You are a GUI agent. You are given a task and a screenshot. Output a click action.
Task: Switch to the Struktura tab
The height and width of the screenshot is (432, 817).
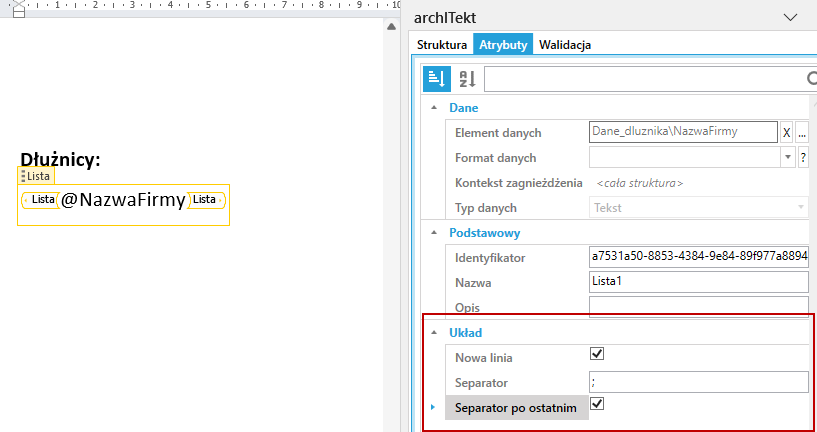click(442, 45)
